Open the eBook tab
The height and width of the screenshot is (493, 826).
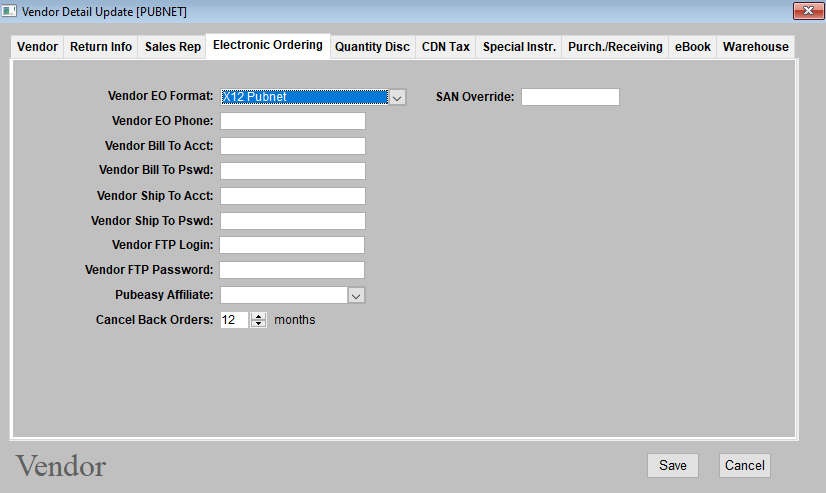(692, 47)
